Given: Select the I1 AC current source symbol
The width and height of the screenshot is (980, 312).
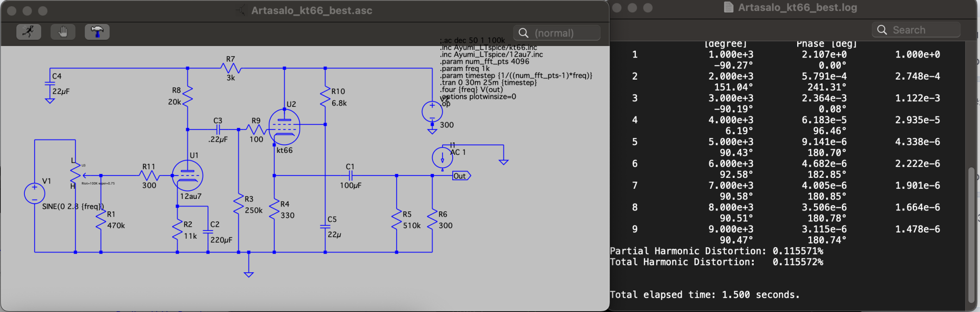Looking at the screenshot, I should (442, 158).
